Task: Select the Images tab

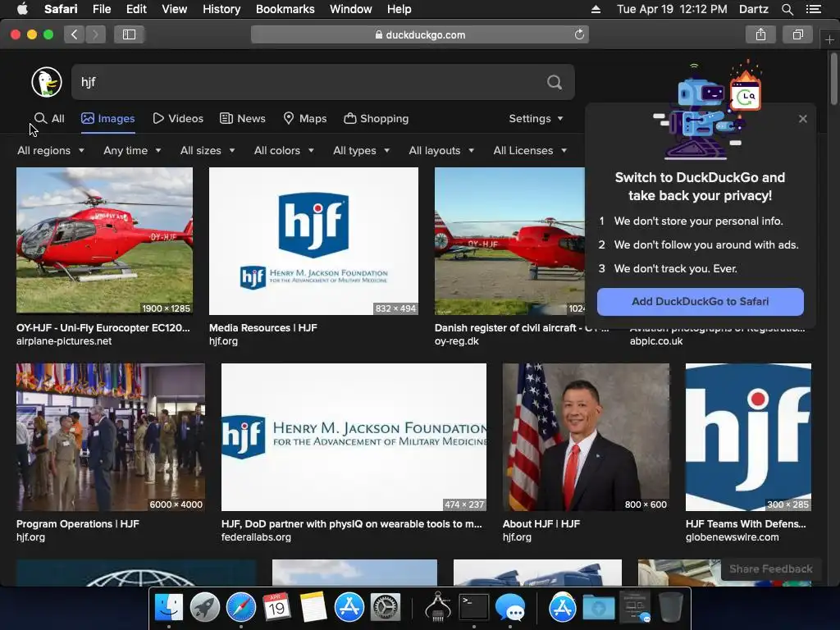Action: (108, 118)
